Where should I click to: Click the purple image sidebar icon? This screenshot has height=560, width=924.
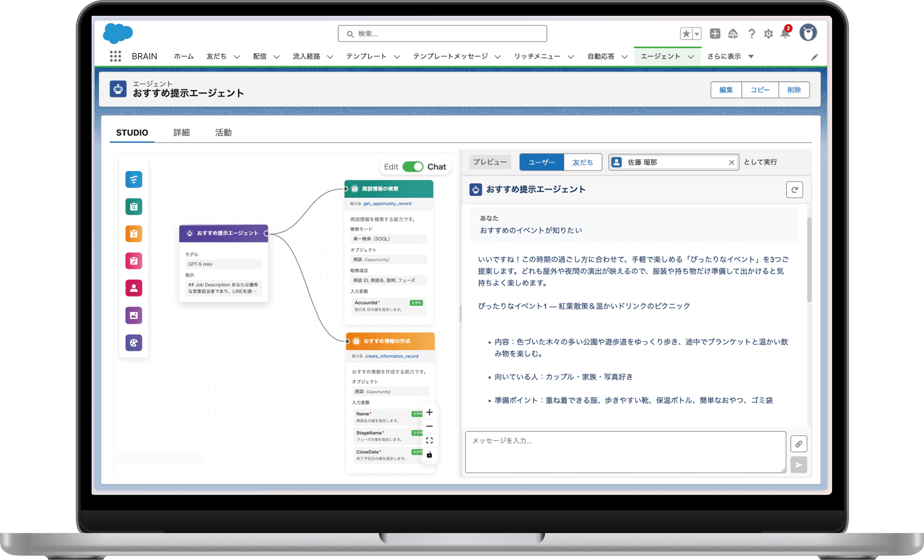point(134,315)
